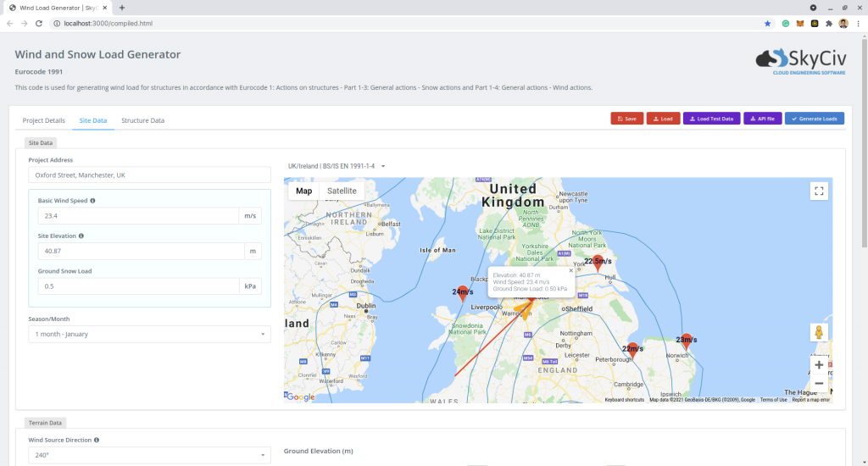Expand the UK/Ireland standard dropdown
This screenshot has height=466, width=868.
tap(337, 166)
